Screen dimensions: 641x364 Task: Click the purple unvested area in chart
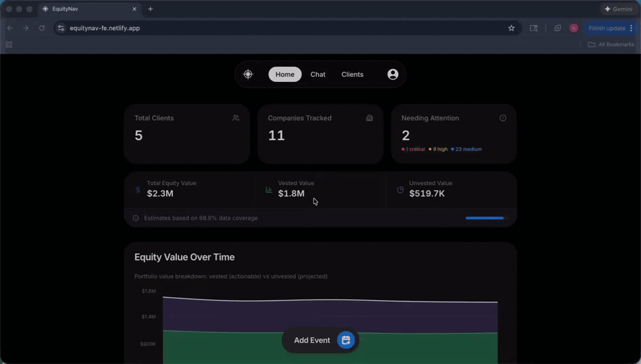coord(331,316)
